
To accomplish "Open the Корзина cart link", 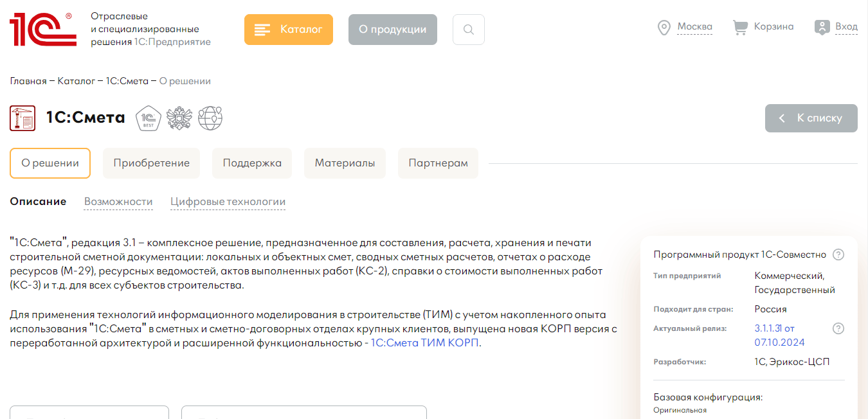I will pos(774,27).
